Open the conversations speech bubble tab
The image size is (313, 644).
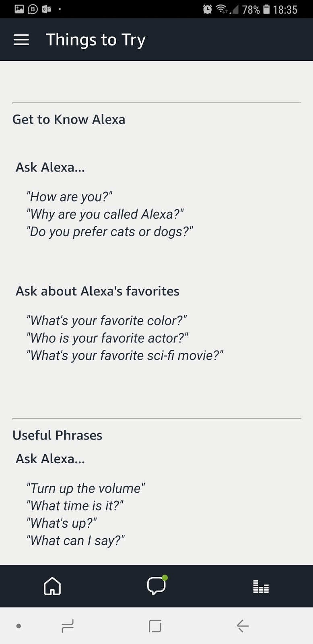(x=156, y=586)
